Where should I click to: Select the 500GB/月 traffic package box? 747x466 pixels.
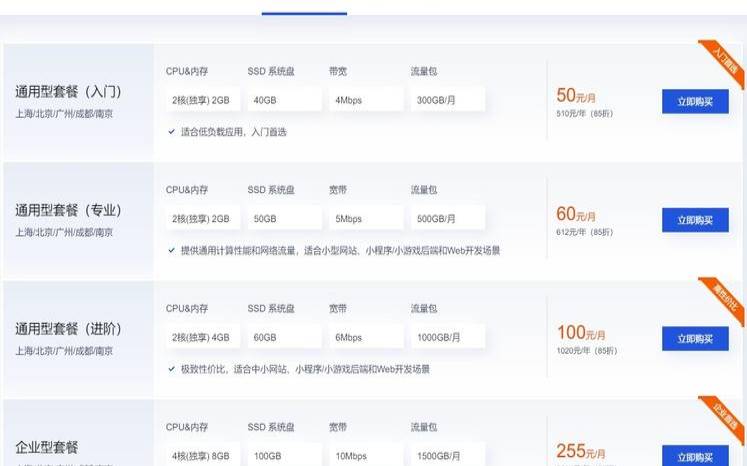click(448, 219)
